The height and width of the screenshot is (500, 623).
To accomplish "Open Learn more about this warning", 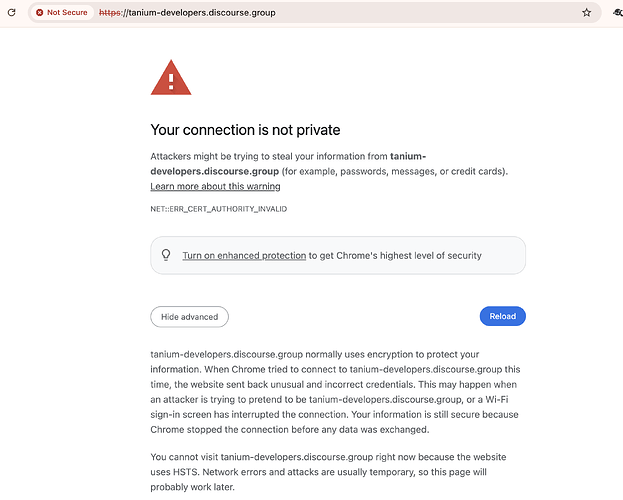I will coord(215,186).
